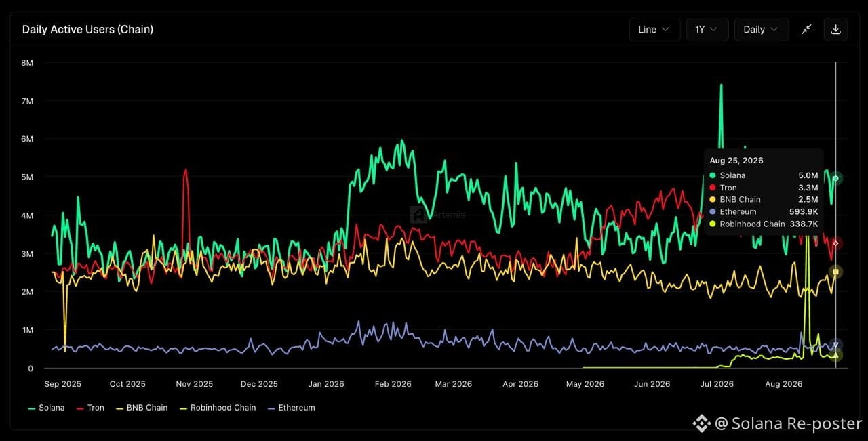Click the red Tron dot in tooltip
The height and width of the screenshot is (441, 868).
point(713,188)
